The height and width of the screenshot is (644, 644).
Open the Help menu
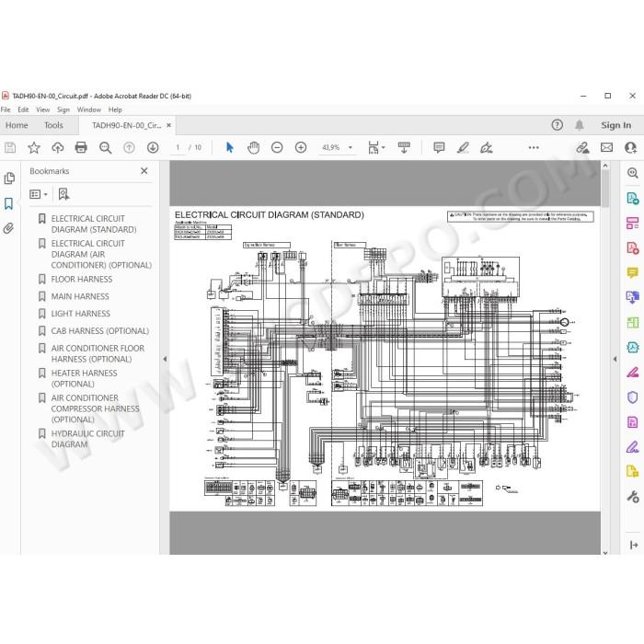(x=115, y=109)
